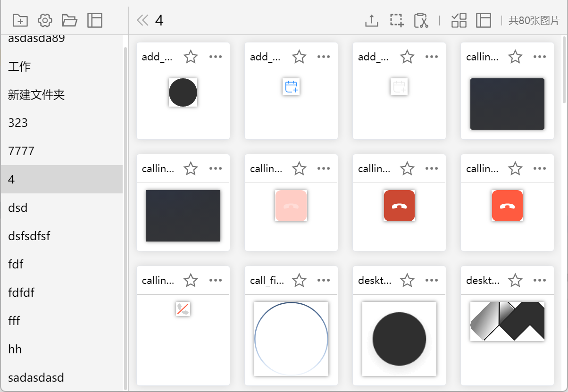This screenshot has width=568, height=392.
Task: Star the callin card with dark red button
Action: 407,168
